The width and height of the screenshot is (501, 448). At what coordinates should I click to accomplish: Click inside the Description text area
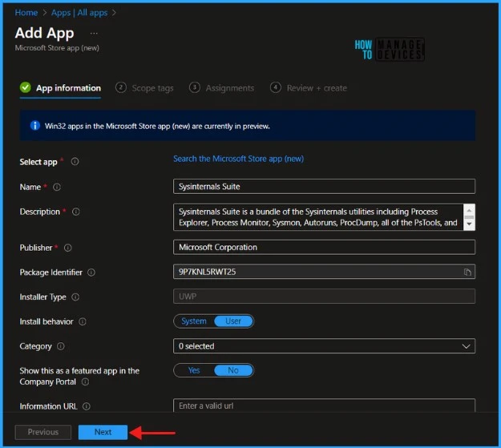318,217
